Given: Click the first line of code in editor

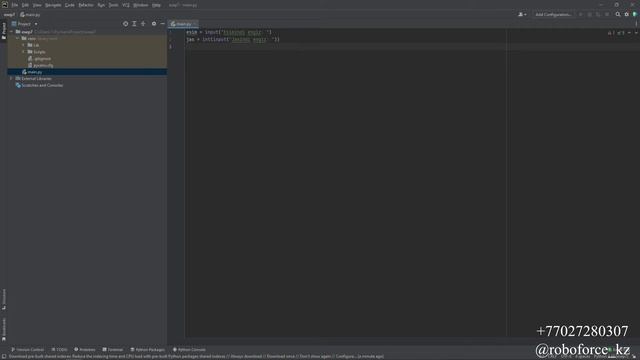Looking at the screenshot, I should pyautogui.click(x=229, y=32).
